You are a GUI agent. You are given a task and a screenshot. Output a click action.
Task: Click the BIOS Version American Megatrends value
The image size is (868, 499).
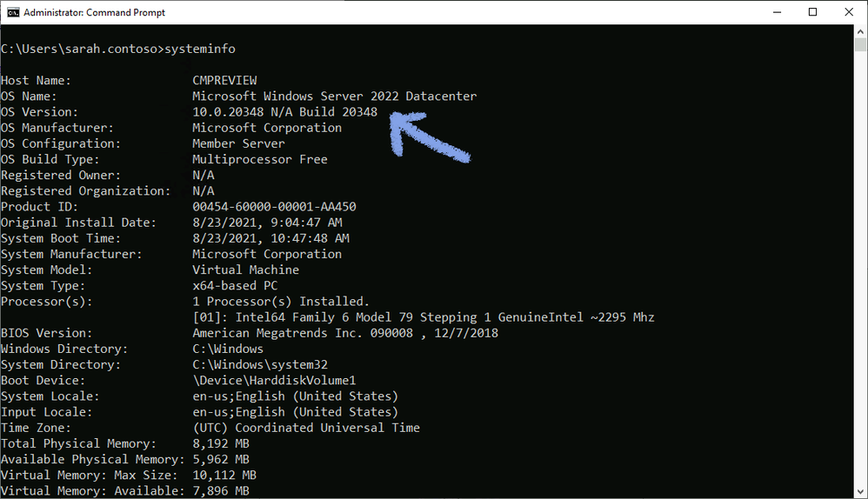tap(345, 333)
